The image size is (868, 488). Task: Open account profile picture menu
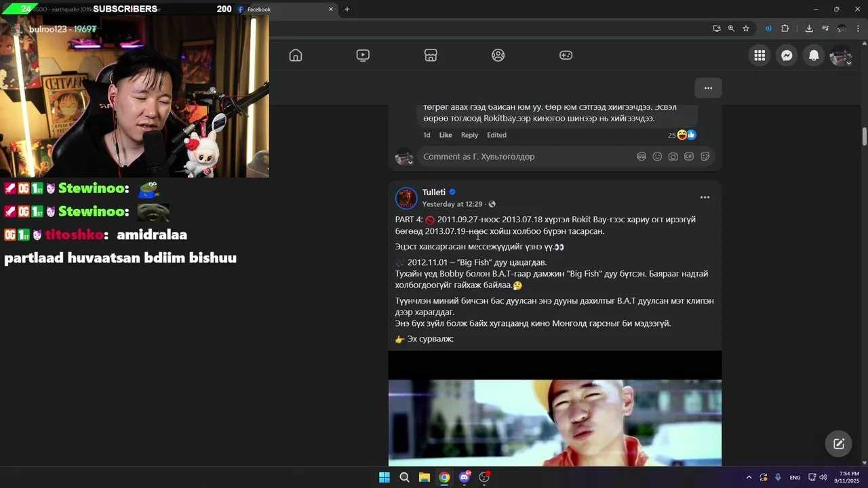(x=841, y=56)
